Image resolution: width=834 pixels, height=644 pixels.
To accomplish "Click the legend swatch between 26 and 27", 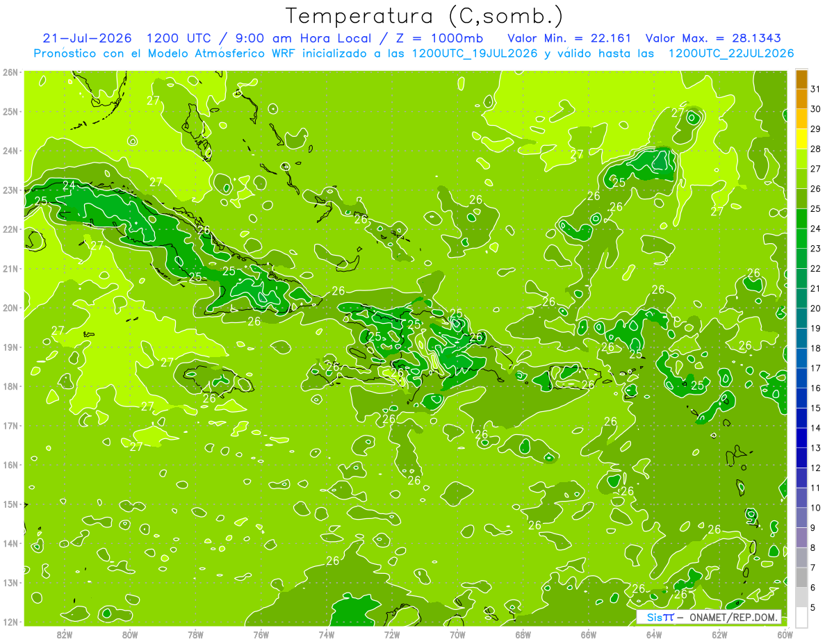I will (x=801, y=179).
